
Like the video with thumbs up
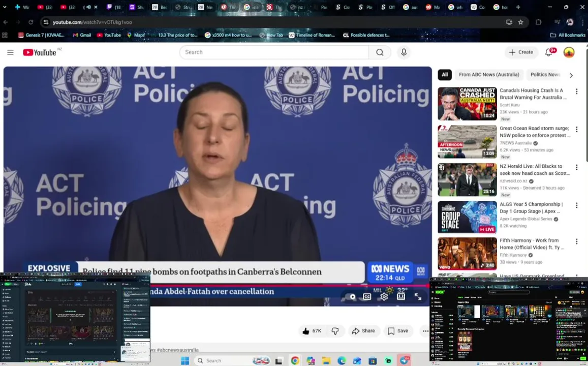coord(312,331)
